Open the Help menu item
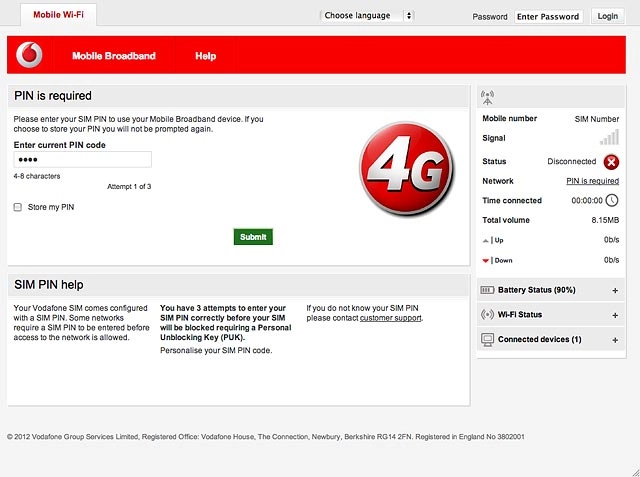 205,56
